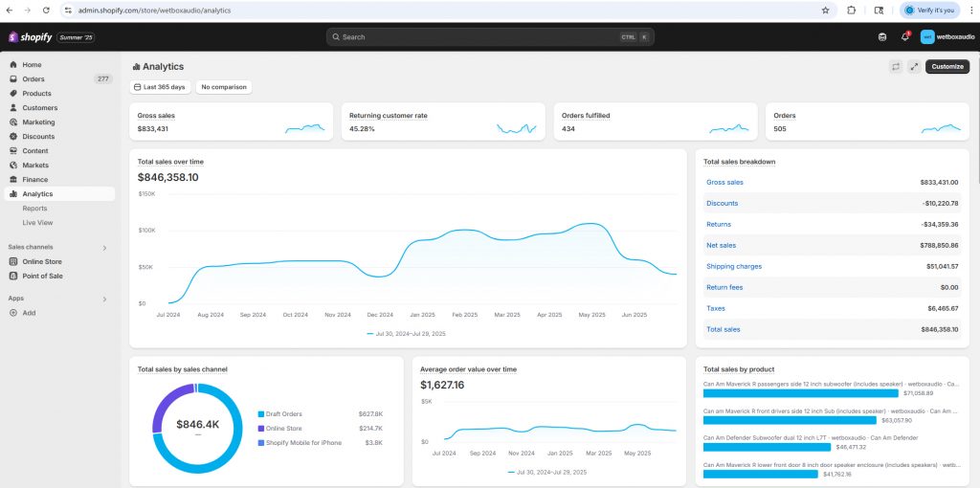
Task: Open the notifications bell
Action: point(904,37)
